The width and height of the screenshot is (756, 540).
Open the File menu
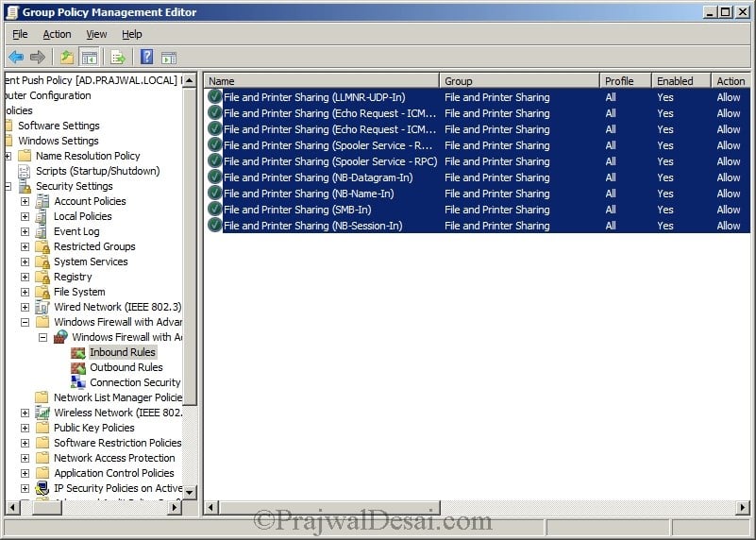[20, 34]
